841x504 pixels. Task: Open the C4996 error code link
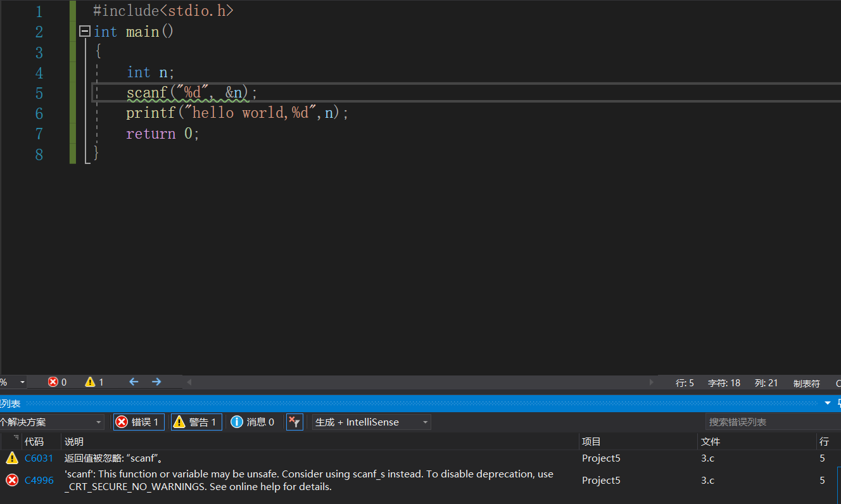[39, 481]
